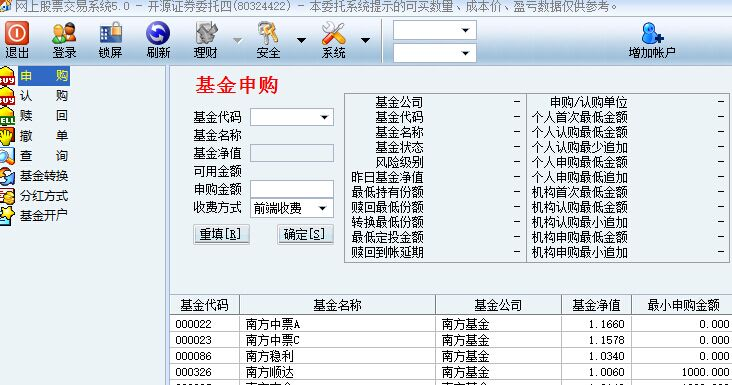Select the 查询 magnifier query icon
Image resolution: width=732 pixels, height=385 pixels.
point(7,156)
